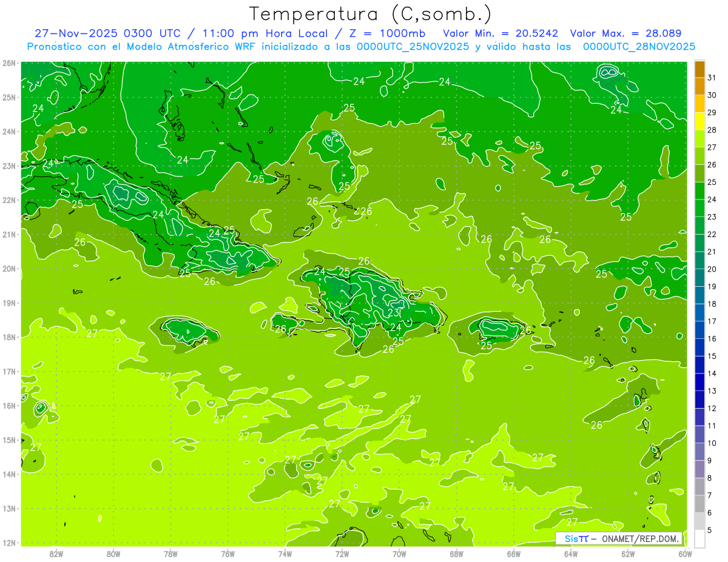This screenshot has height=562, width=728.
Task: Click the 68W longitude axis label
Action: (x=456, y=554)
